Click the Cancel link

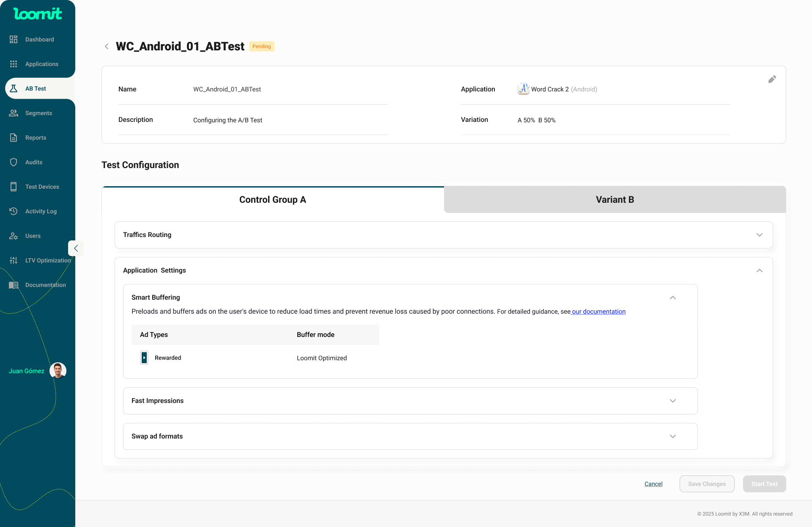pyautogui.click(x=653, y=484)
